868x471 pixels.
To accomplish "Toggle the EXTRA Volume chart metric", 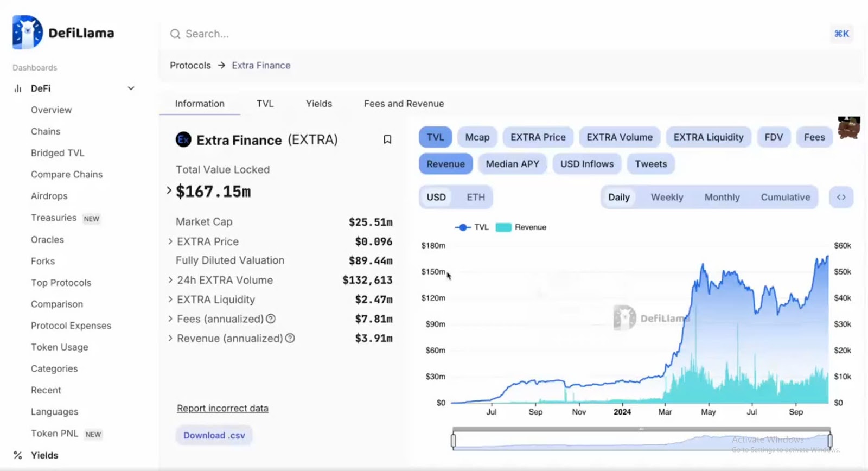I will coord(620,137).
